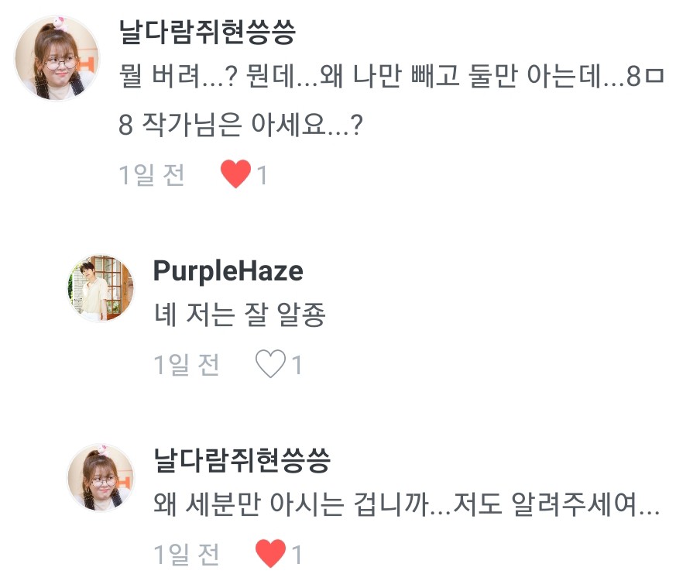Open the avatar beside the '왜 세분만' reply
This screenshot has width=700, height=588.
coord(101,477)
